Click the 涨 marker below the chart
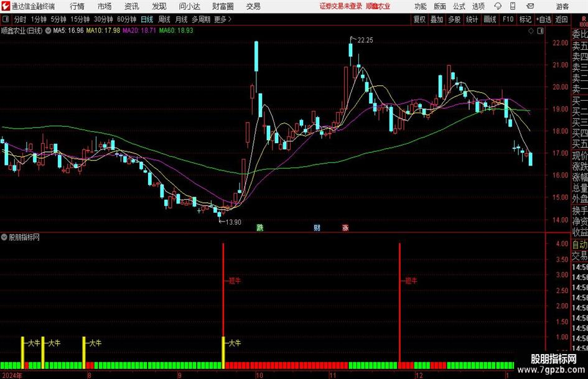 pyautogui.click(x=345, y=228)
